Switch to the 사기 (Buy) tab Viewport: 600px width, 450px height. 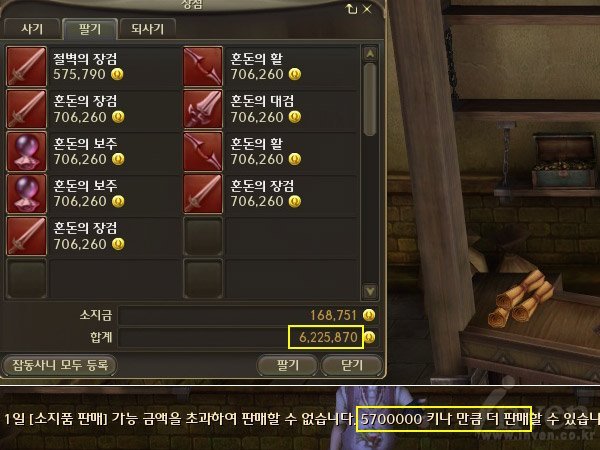point(32,29)
